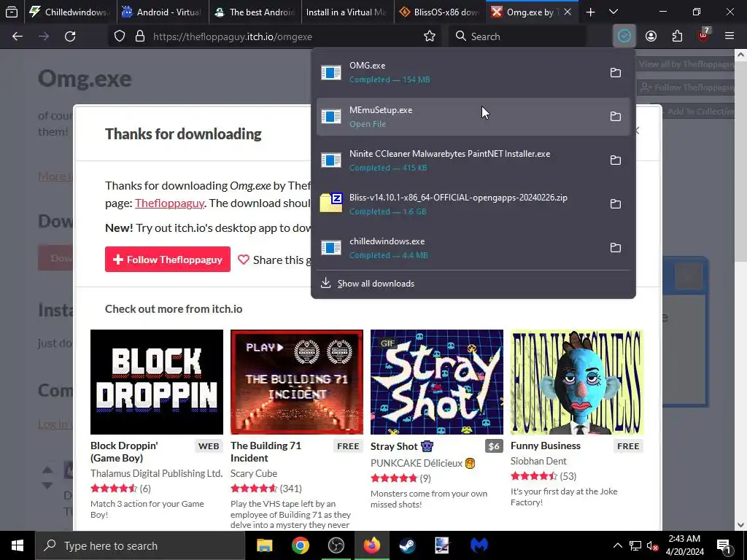Open folder for the Bliss-v14 zip download
The width and height of the screenshot is (747, 560).
[616, 204]
